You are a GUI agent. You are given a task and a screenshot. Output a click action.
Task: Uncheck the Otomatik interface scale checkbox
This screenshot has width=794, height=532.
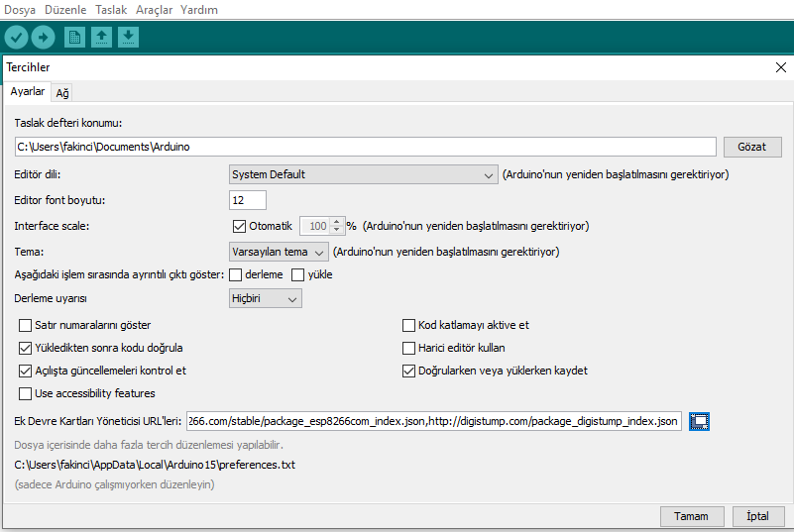(x=238, y=226)
